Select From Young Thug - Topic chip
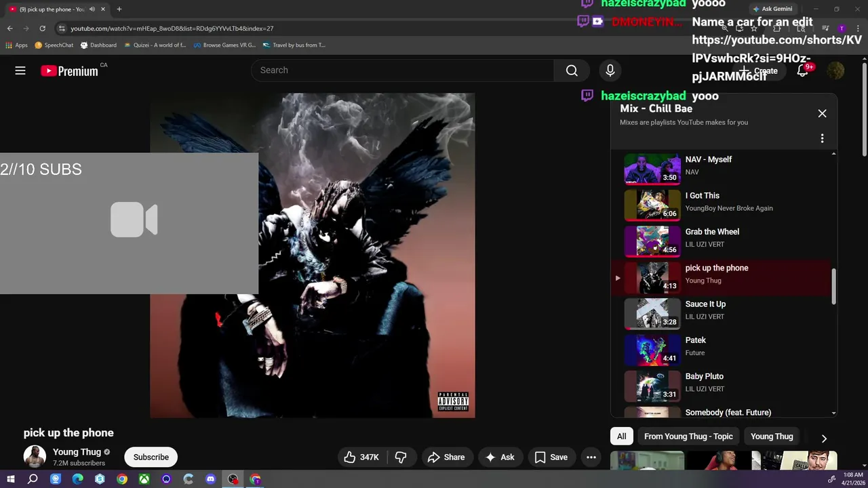868x488 pixels. (688, 436)
